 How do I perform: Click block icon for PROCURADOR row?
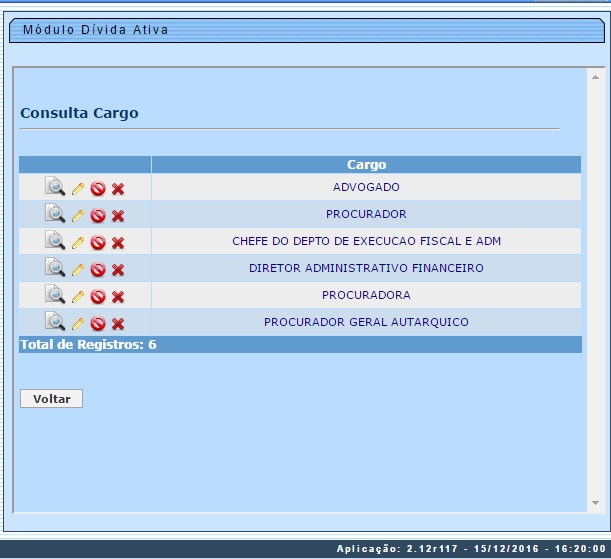click(x=98, y=215)
